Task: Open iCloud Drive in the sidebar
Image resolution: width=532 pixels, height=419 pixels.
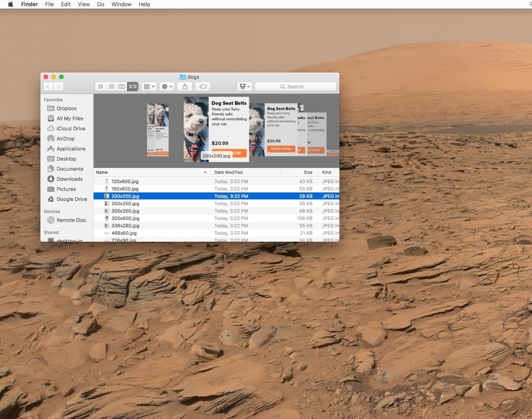Action: (71, 128)
